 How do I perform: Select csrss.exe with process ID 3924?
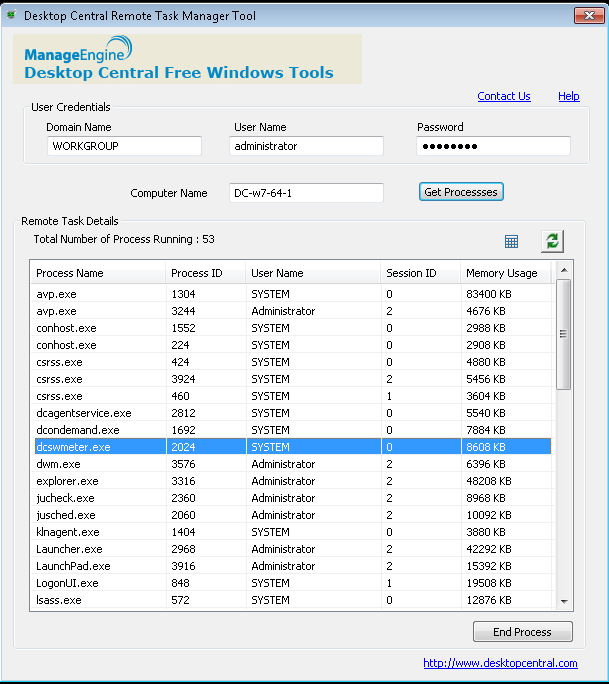[x=291, y=379]
